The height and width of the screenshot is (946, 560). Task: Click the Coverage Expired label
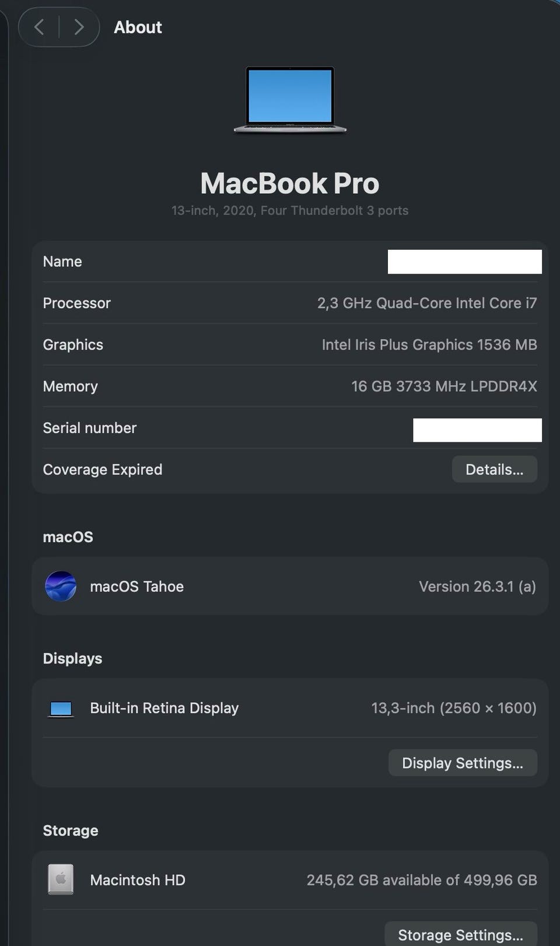[103, 470]
